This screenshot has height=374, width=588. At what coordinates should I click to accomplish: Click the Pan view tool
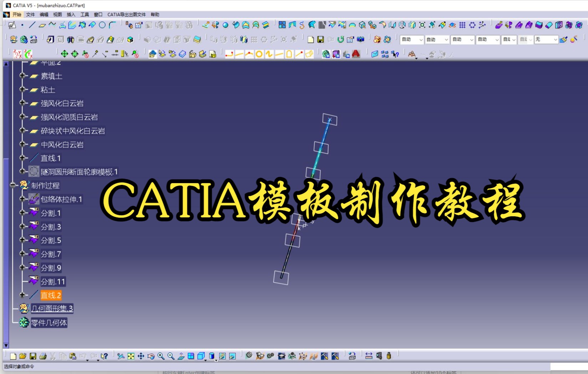point(141,356)
